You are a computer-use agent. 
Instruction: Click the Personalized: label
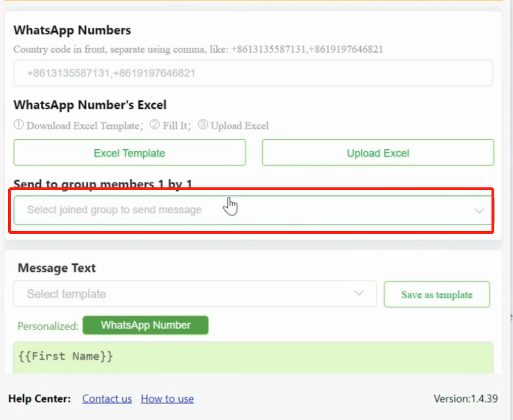click(48, 326)
